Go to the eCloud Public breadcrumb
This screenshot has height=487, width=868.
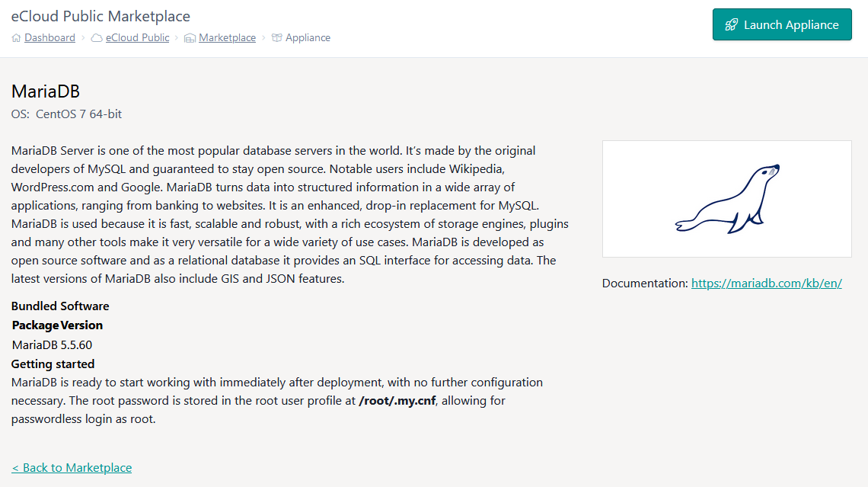tap(138, 38)
